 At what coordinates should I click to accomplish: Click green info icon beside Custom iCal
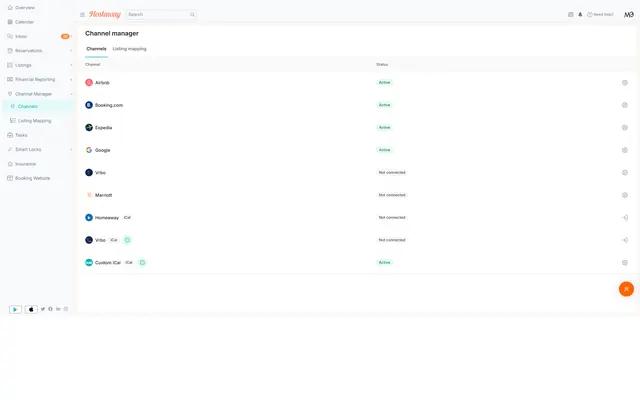[x=142, y=262]
